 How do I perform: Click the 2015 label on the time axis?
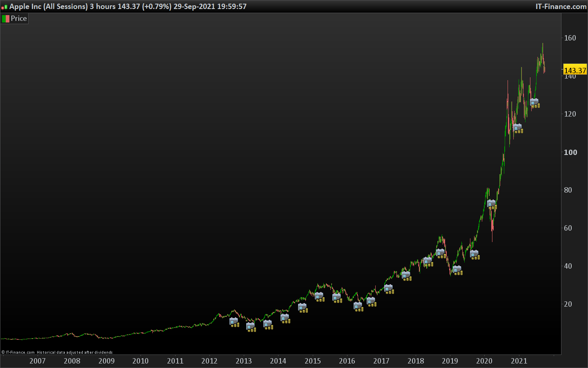[313, 361]
